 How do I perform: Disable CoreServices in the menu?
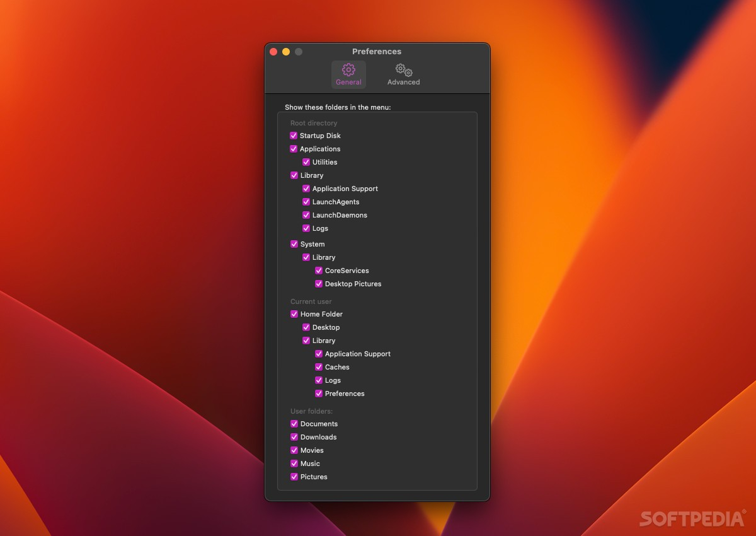pyautogui.click(x=319, y=271)
